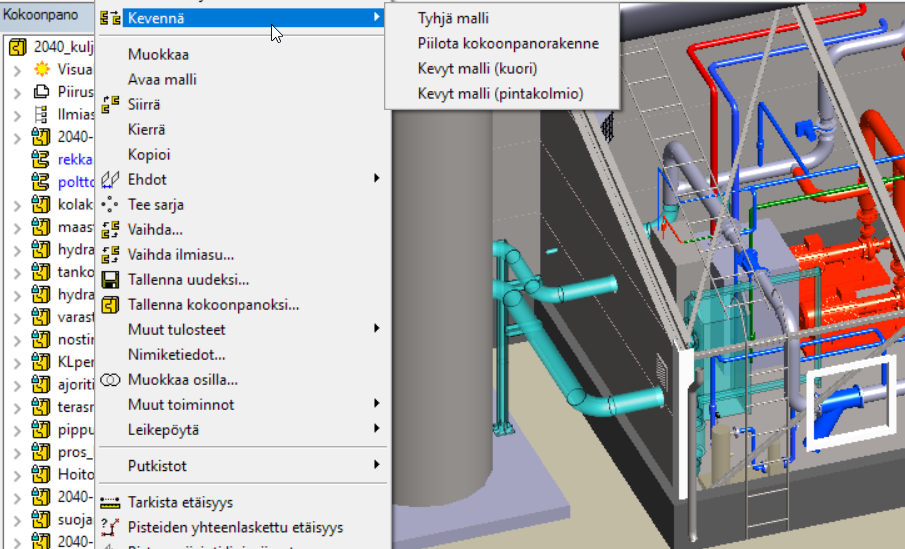Screen dimensions: 905x549
Task: Click the Tee sarja pattern icon
Action: [111, 205]
